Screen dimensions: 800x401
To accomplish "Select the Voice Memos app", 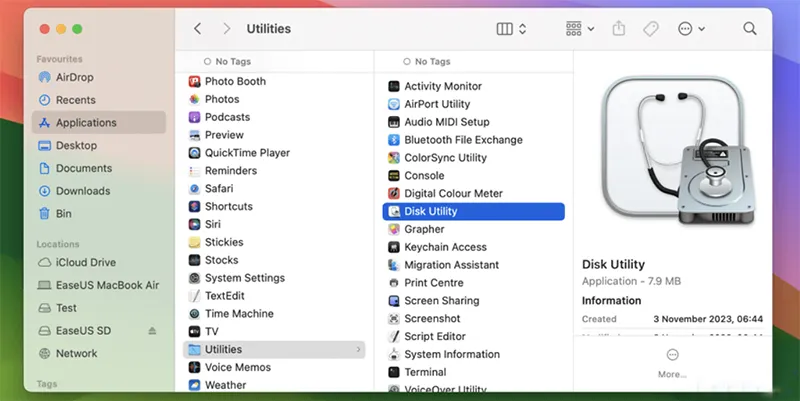I will (x=274, y=367).
